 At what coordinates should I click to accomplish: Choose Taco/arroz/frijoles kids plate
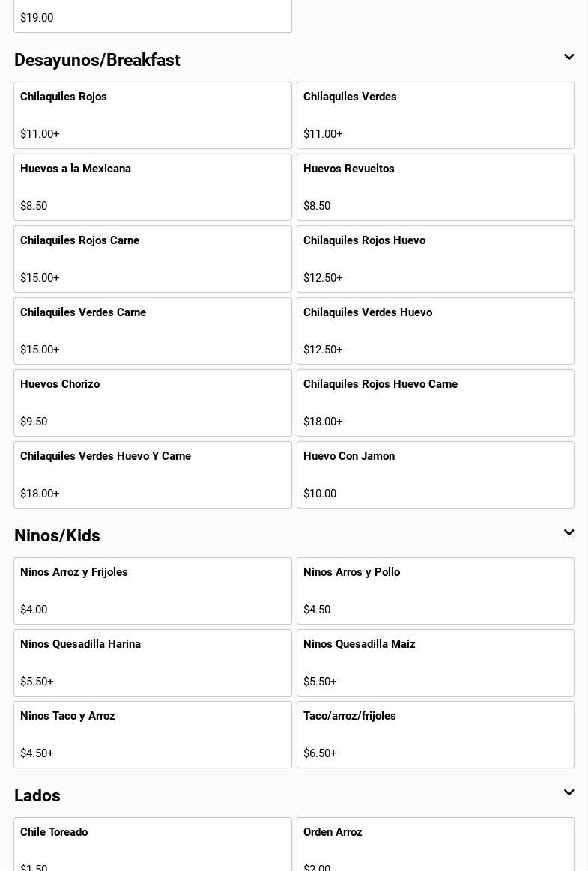[x=435, y=735]
